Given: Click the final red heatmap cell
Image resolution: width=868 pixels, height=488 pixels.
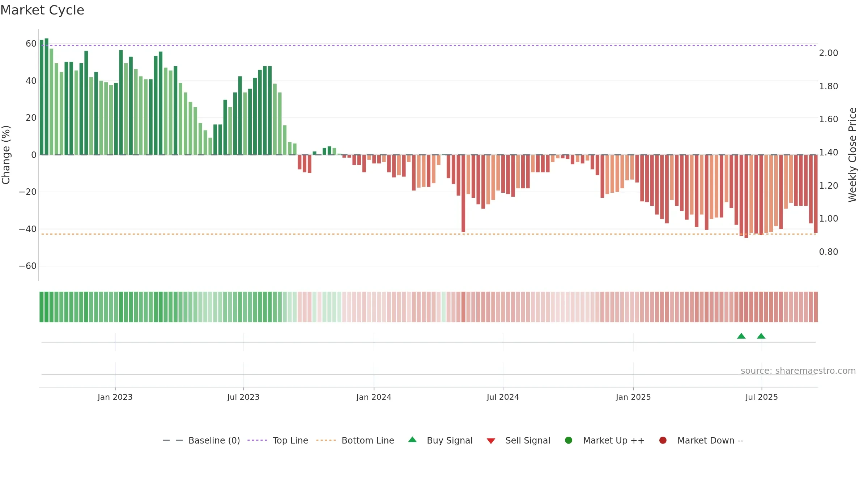Looking at the screenshot, I should click(x=816, y=307).
